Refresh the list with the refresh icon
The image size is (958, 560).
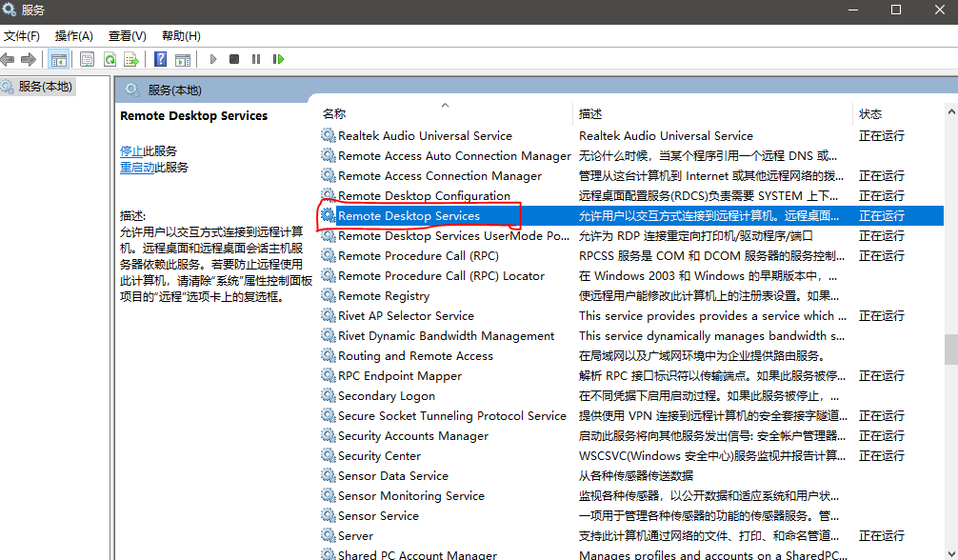(x=109, y=59)
